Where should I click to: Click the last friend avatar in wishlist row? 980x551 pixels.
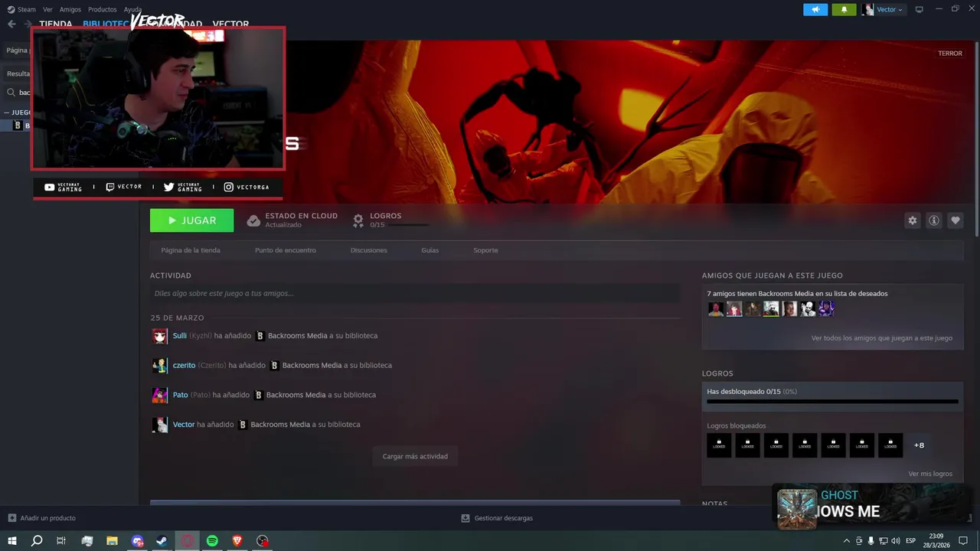[826, 308]
